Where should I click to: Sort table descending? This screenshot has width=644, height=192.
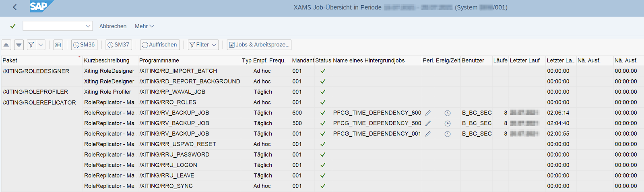19,45
